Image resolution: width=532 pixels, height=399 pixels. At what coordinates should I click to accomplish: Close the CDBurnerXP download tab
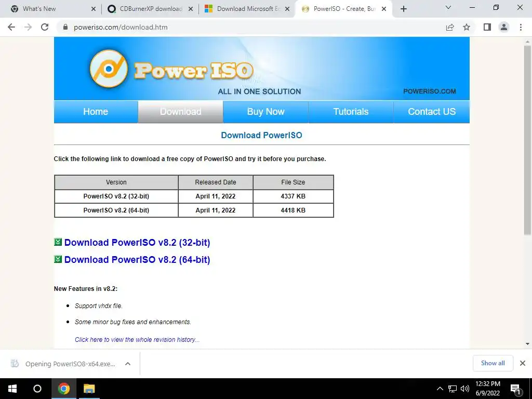point(191,9)
